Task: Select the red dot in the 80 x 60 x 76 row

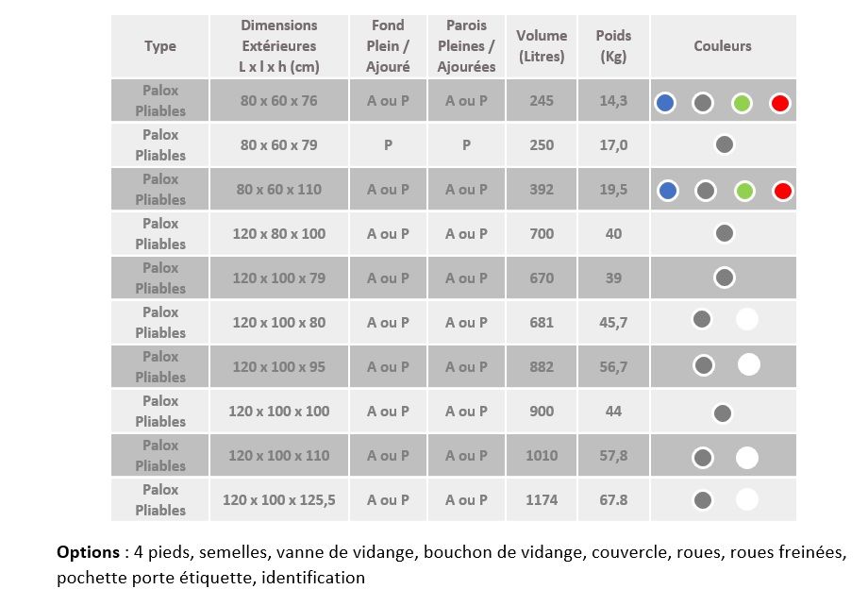Action: pos(779,103)
